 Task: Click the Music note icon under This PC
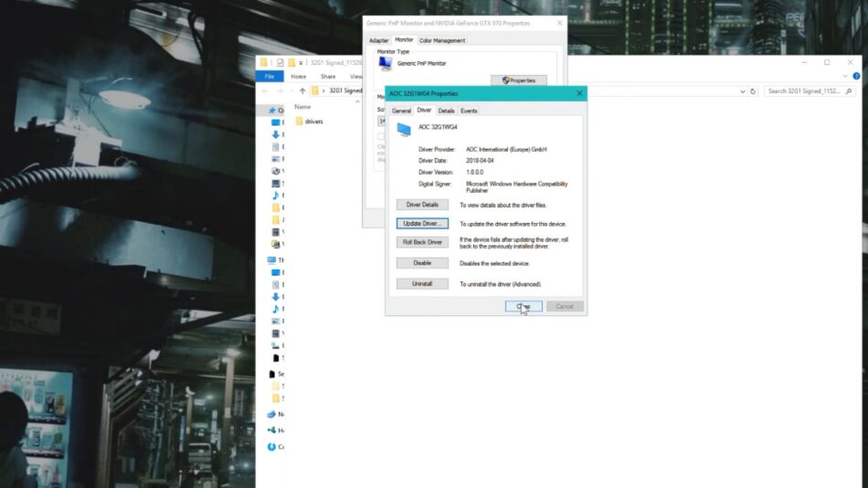[x=276, y=309]
